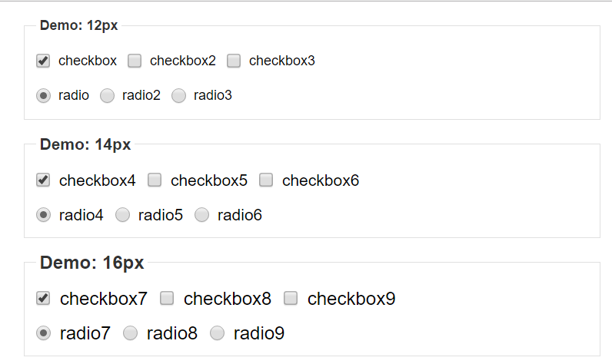Check the checkbox5 box
The width and height of the screenshot is (612, 364).
(155, 180)
